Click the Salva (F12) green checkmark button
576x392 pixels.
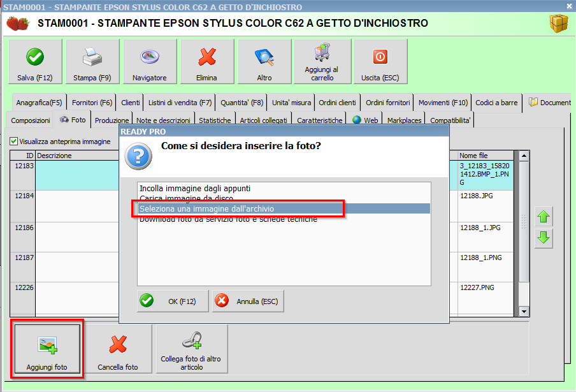tap(35, 62)
